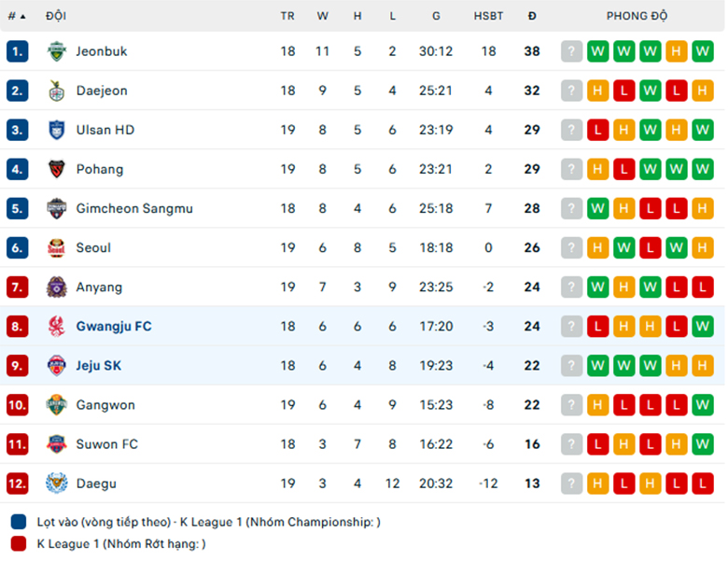Sort table by the # rank column
Viewport: 728px width, 561px height.
[17, 16]
